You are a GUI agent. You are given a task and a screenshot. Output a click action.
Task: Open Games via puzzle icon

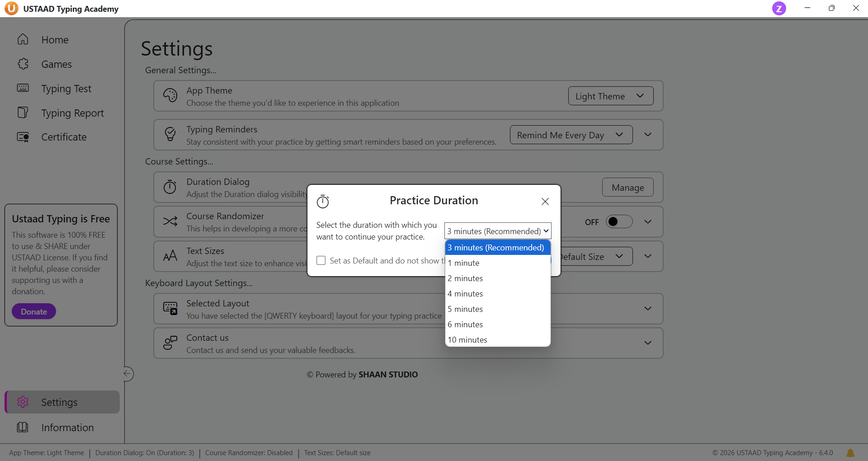23,64
